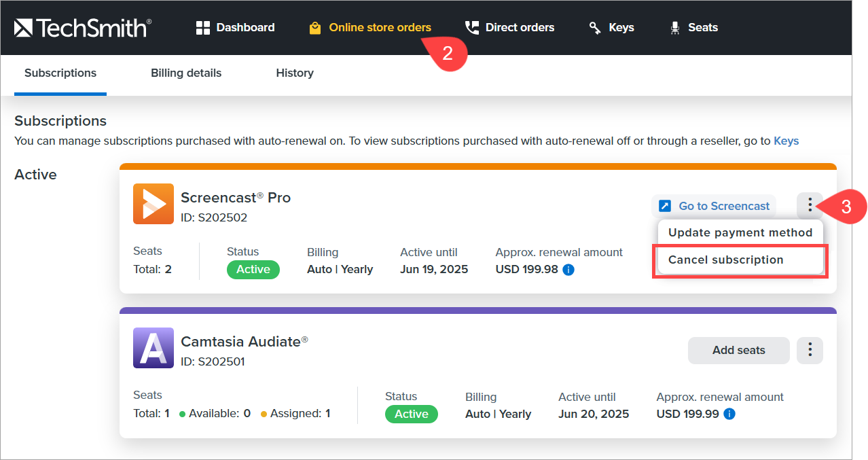868x460 pixels.
Task: Click the ID: S202501 text
Action: click(x=213, y=362)
